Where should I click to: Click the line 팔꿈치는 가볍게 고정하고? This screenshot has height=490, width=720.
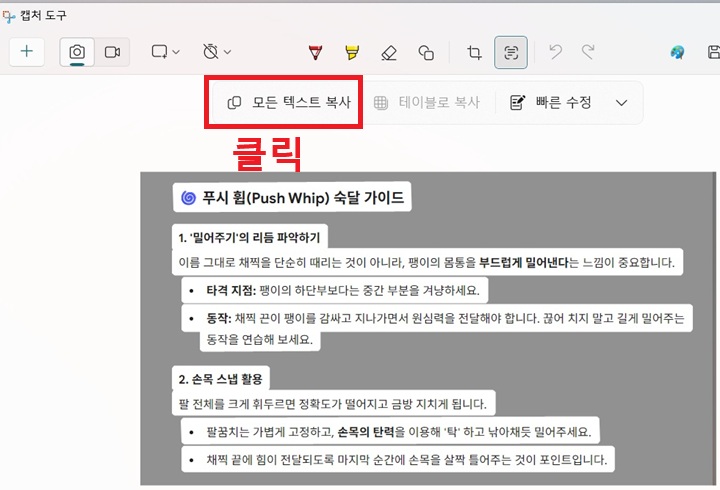[x=399, y=432]
